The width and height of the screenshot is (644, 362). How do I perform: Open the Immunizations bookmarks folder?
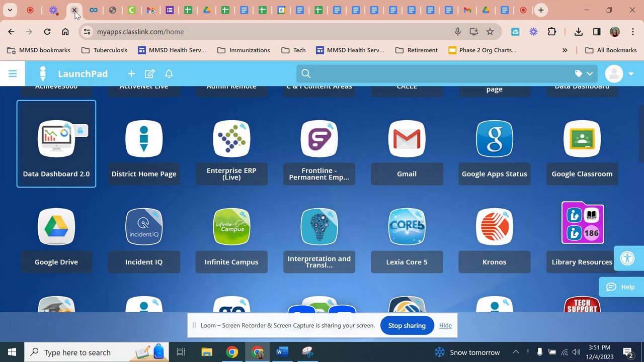(244, 50)
